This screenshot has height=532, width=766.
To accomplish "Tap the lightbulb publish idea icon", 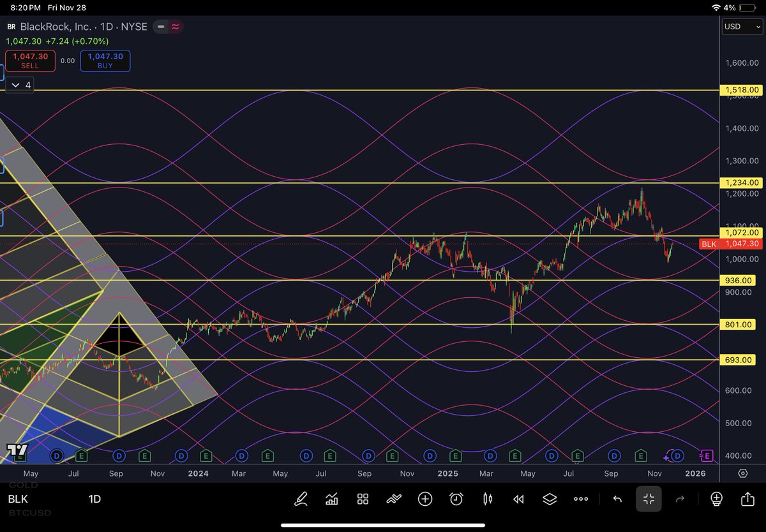I will pos(716,499).
